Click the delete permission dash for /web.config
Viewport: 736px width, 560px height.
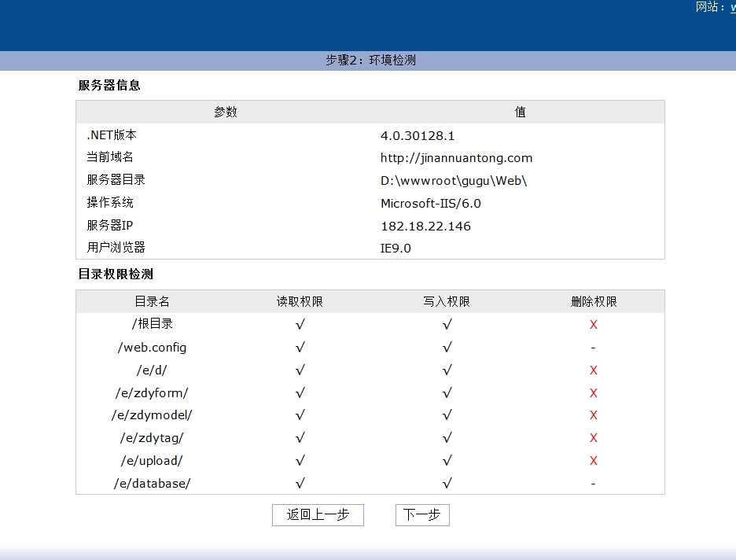tap(593, 348)
